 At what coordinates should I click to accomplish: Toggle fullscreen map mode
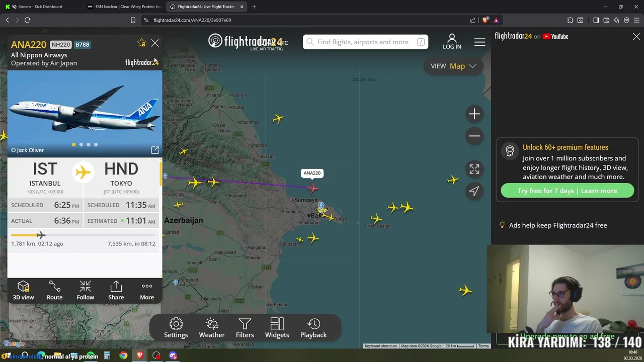(x=474, y=169)
